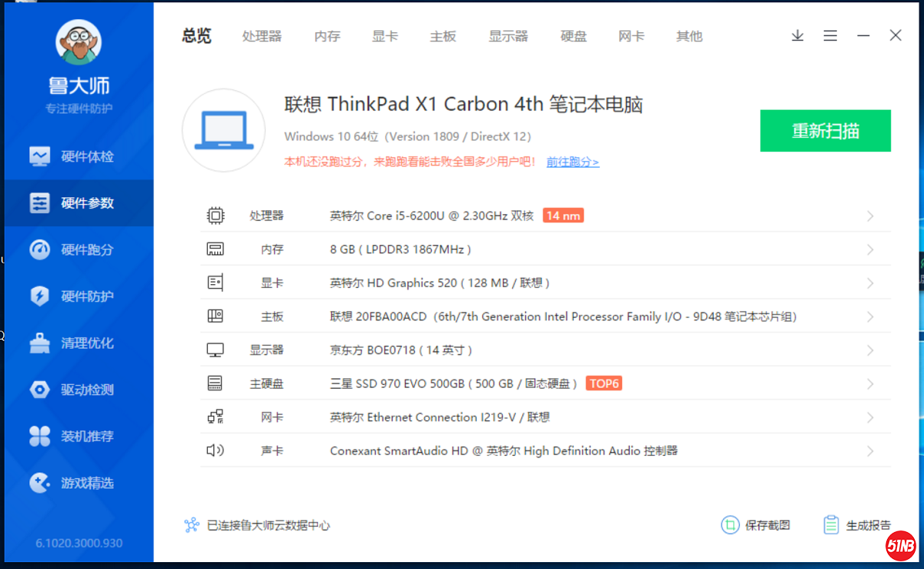
Task: Expand the 声卡 row chevron arrow
Action: pos(870,451)
